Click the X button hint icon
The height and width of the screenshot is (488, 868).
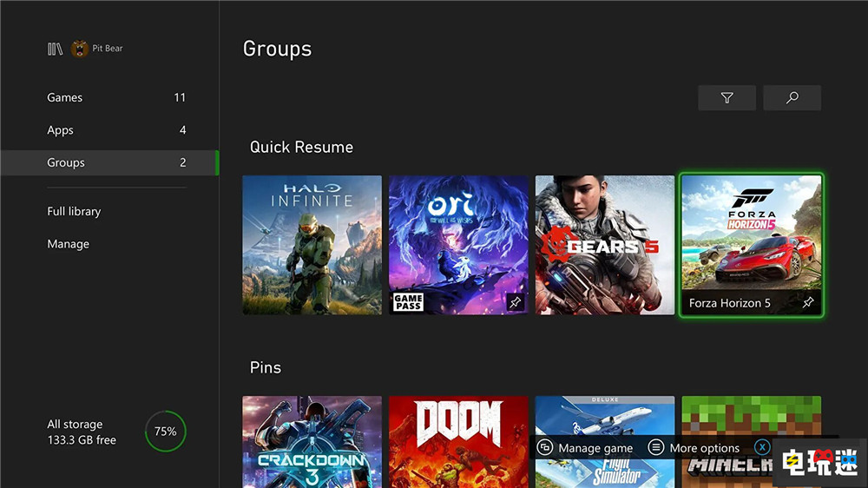coord(762,447)
